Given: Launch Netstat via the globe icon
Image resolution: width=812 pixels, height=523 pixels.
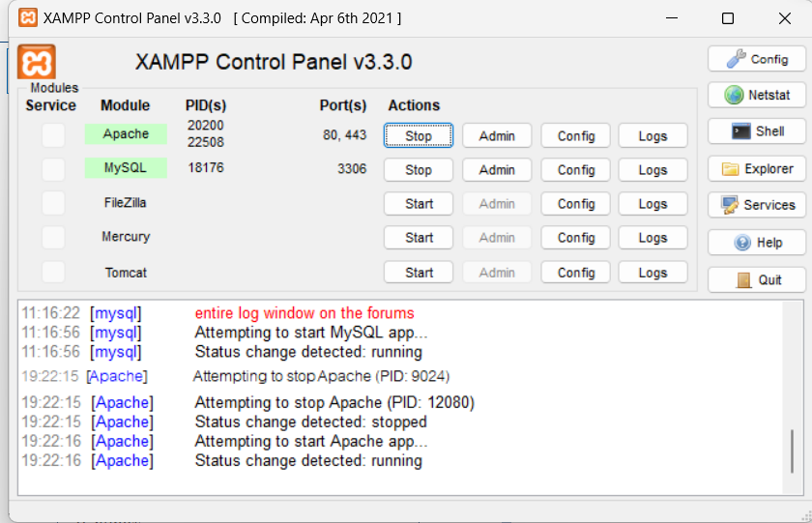Looking at the screenshot, I should click(756, 95).
